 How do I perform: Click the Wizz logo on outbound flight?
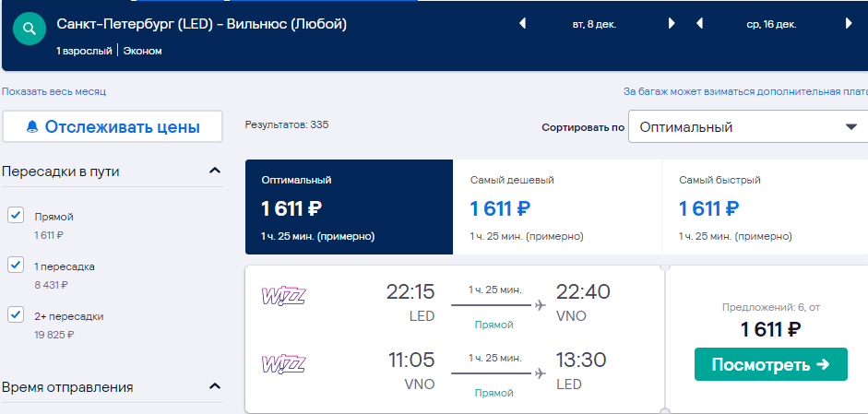[283, 296]
